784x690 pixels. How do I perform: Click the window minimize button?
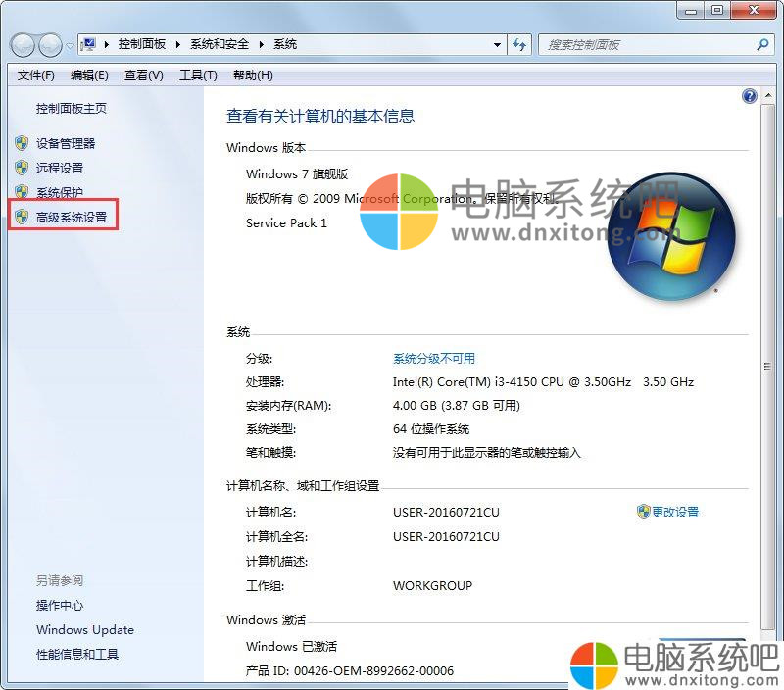coord(691,11)
